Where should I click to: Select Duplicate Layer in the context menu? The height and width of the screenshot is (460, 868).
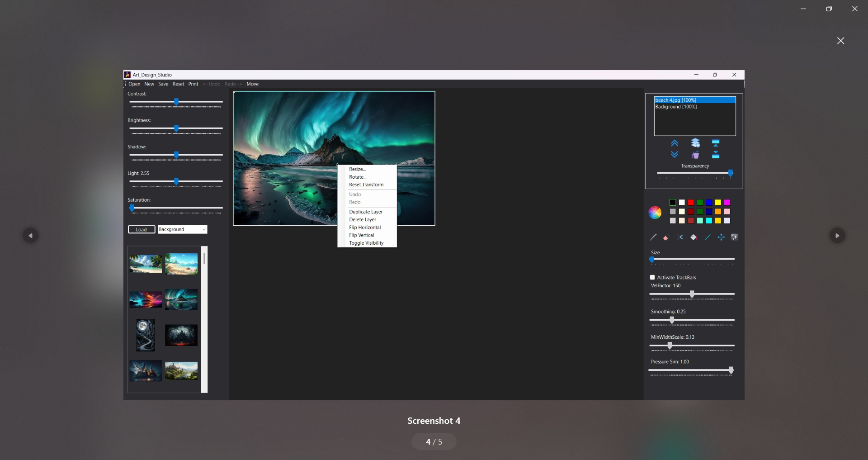point(367,212)
